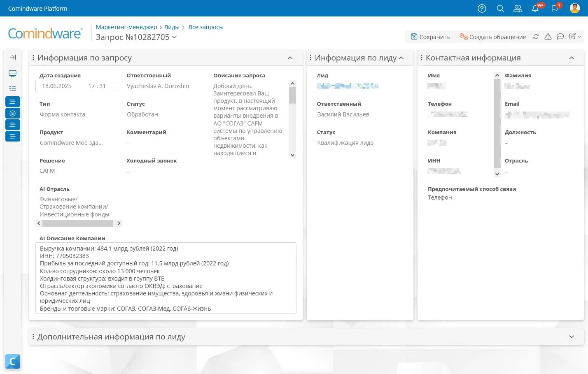Click the refresh icon in the toolbar
Screen dimensions: 588x374
[536, 37]
